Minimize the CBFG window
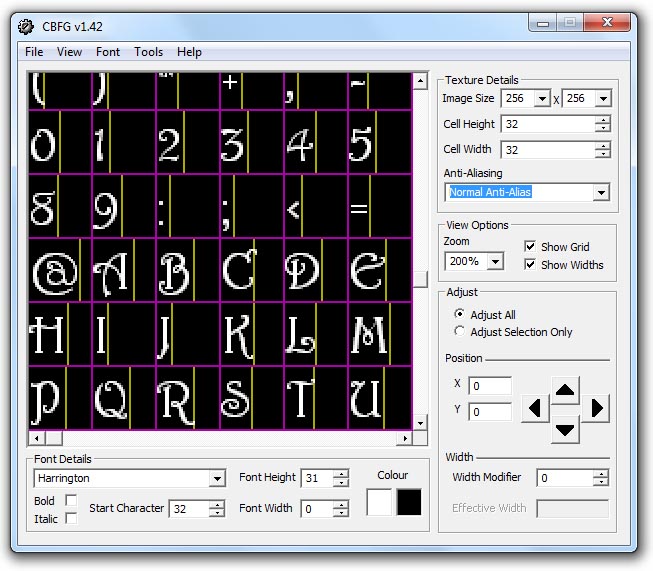Image resolution: width=653 pixels, height=571 pixels. coord(543,22)
